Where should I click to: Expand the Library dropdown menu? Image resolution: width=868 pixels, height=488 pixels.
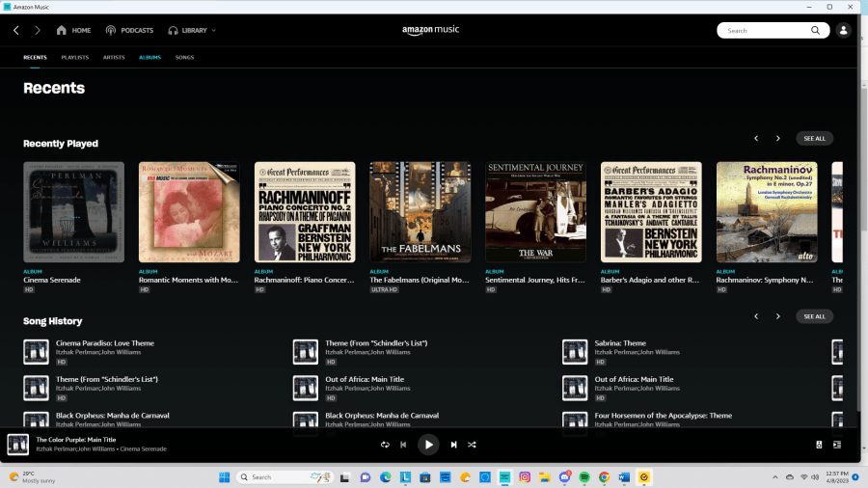click(x=192, y=30)
